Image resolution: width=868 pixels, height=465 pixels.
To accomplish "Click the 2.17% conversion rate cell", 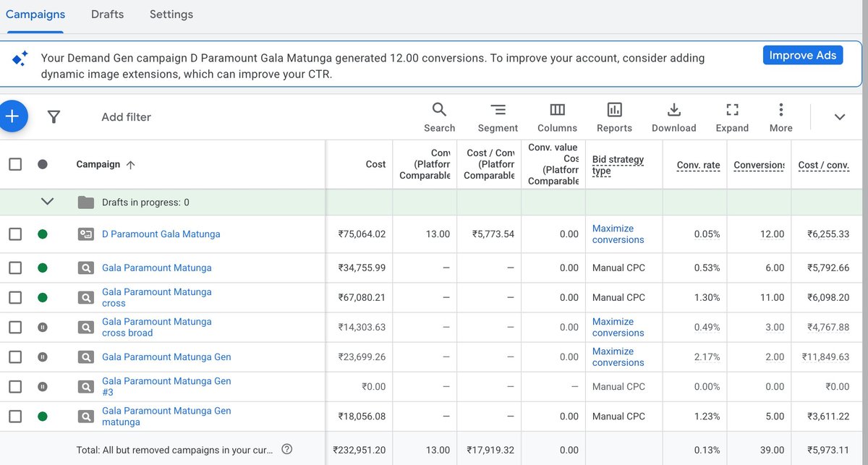I will [x=706, y=357].
